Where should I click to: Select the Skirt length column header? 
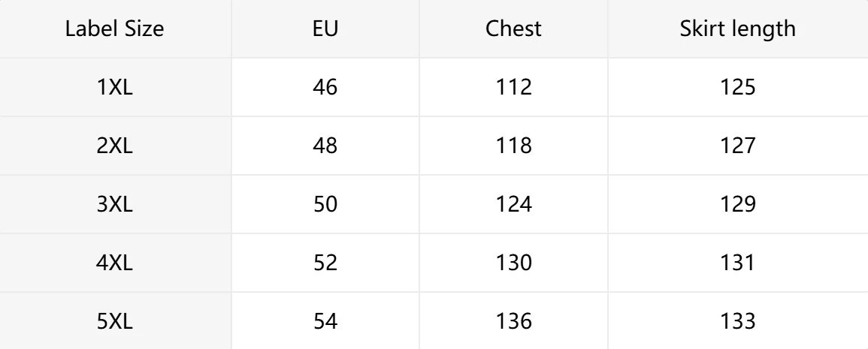point(737,29)
